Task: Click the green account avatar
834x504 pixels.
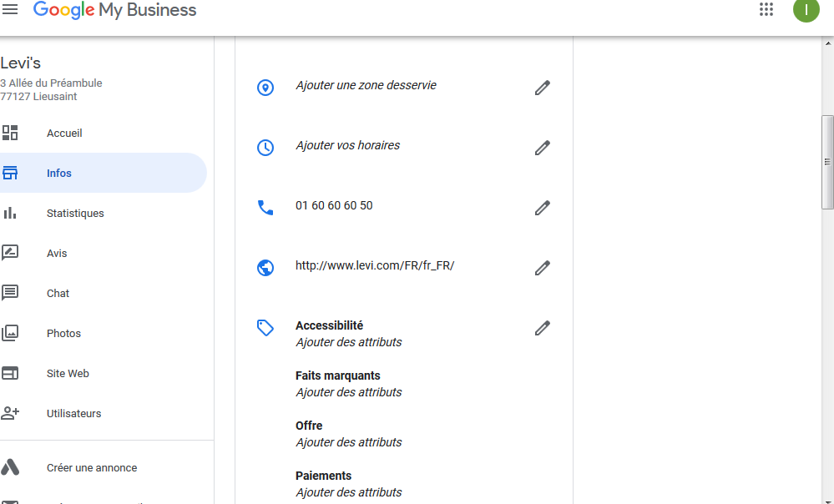Action: point(806,10)
